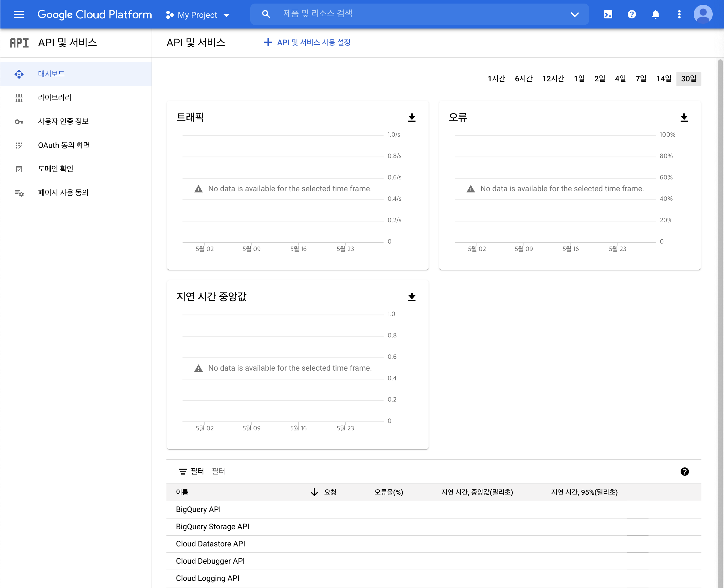
Task: Select the 7일 time range
Action: pyautogui.click(x=640, y=79)
